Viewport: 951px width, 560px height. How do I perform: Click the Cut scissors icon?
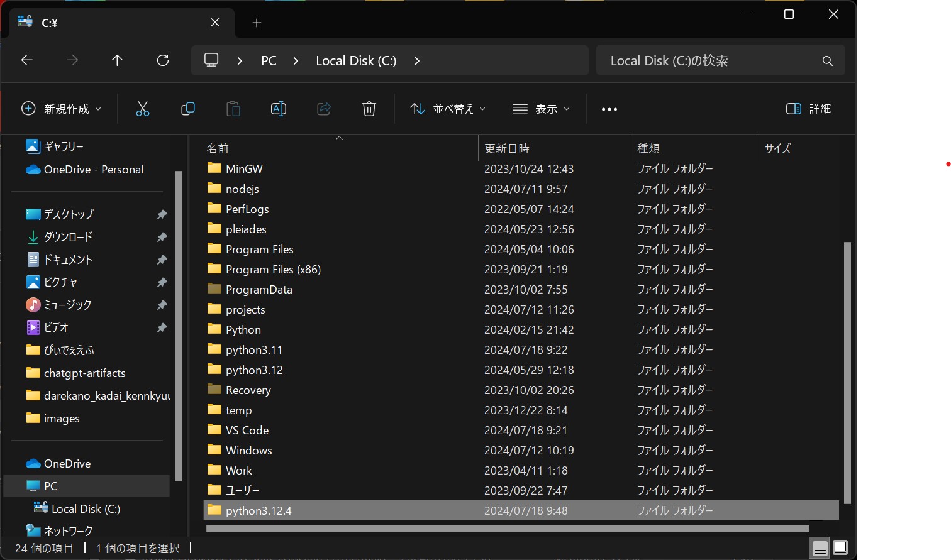[143, 109]
